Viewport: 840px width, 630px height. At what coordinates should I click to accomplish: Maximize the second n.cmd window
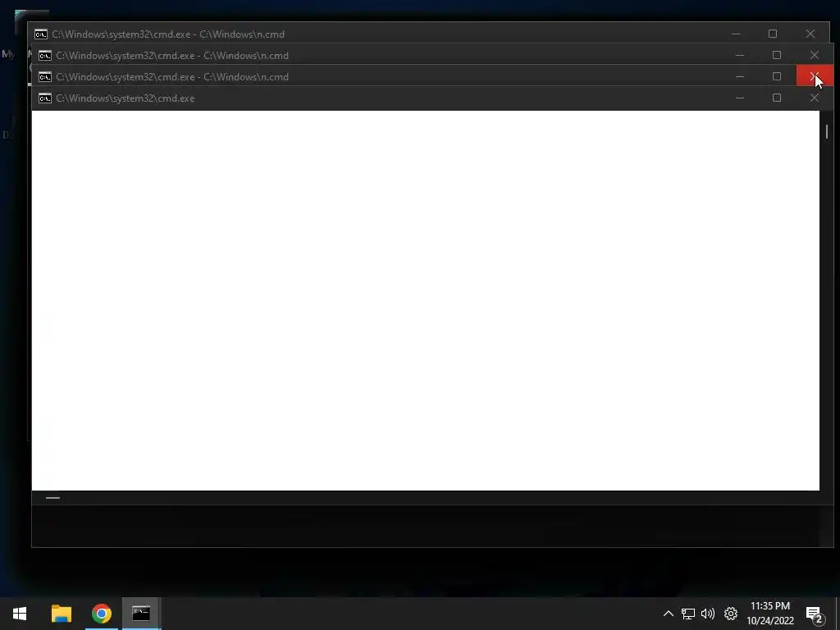point(777,55)
